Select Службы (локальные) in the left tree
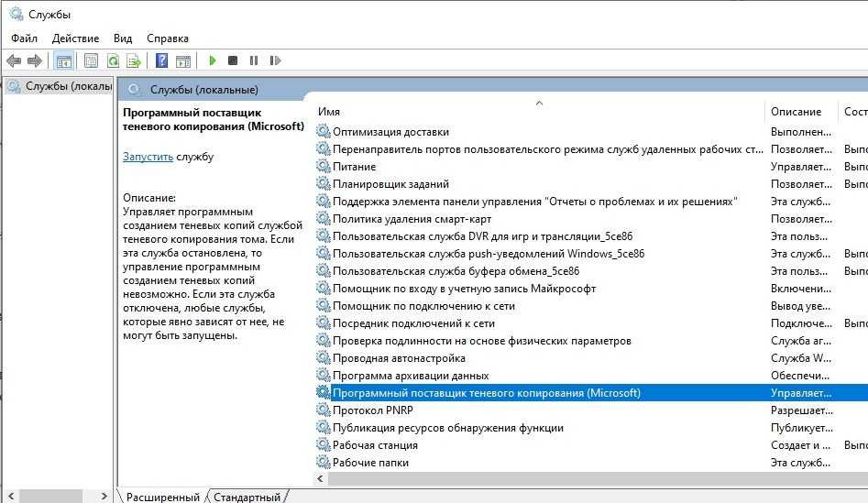This screenshot has width=868, height=503. [x=60, y=86]
